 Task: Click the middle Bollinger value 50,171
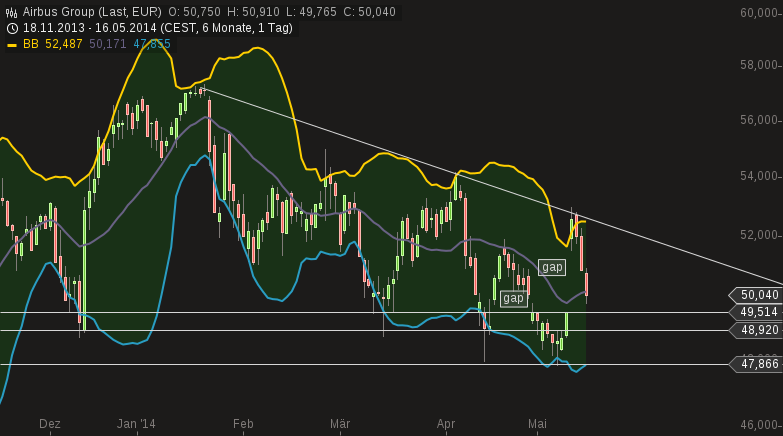pyautogui.click(x=108, y=44)
